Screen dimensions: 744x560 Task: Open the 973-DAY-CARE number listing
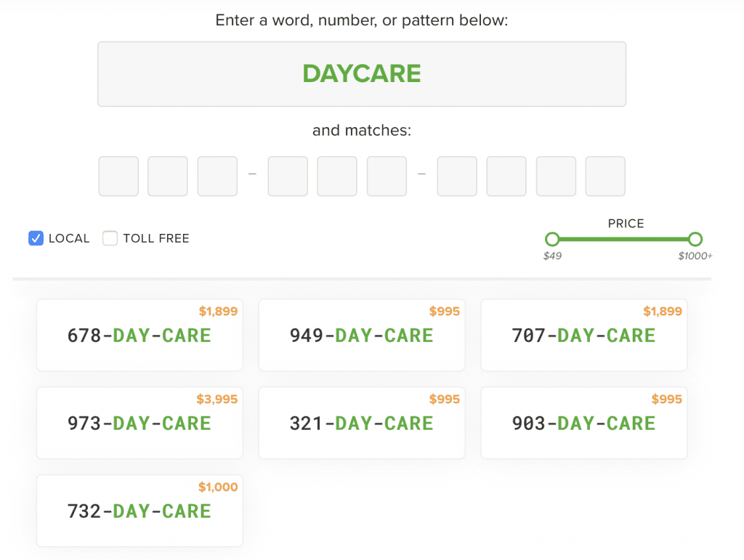click(139, 423)
